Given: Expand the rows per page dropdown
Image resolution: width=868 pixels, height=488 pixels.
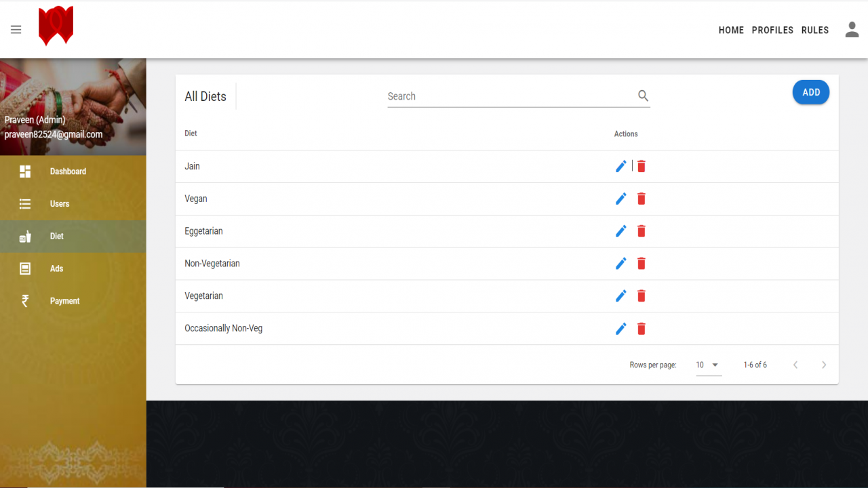Looking at the screenshot, I should (709, 365).
